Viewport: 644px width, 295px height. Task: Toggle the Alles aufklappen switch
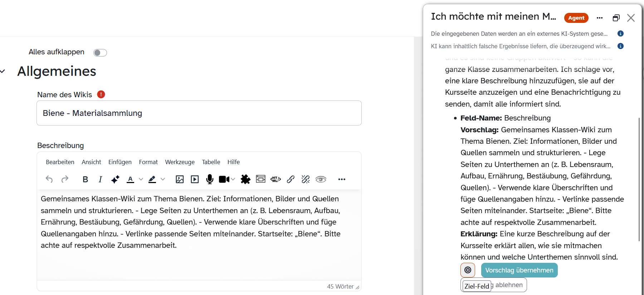(x=100, y=53)
